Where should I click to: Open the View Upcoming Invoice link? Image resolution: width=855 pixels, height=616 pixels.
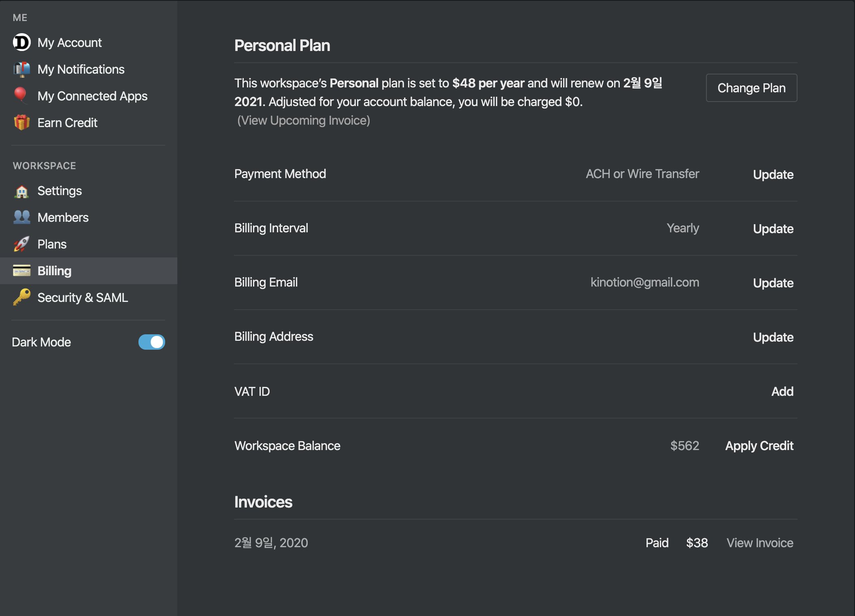(303, 121)
